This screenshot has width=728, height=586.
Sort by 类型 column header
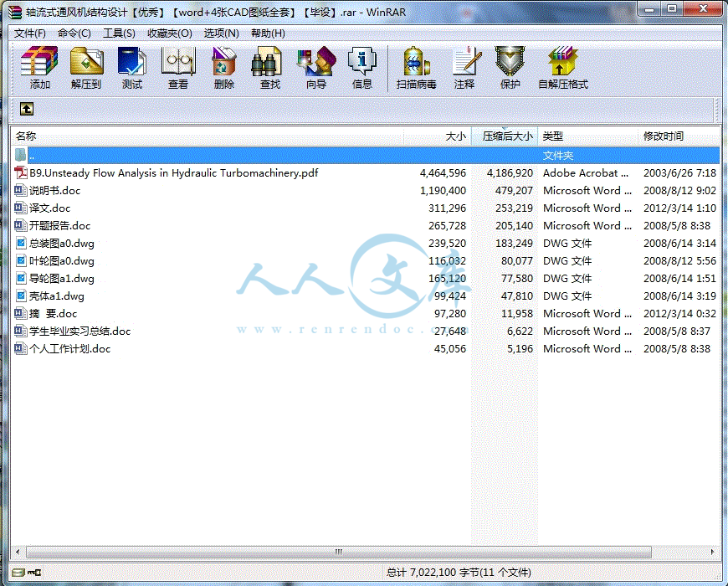[x=587, y=136]
